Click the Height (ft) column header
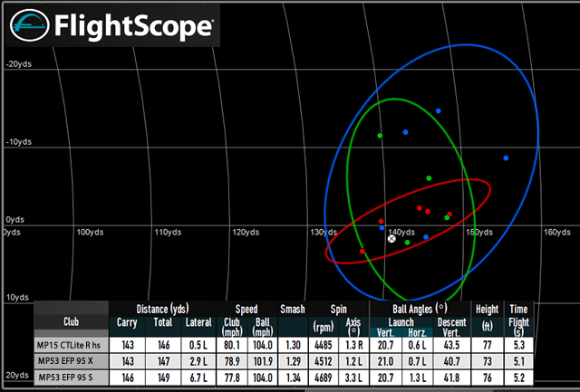The height and width of the screenshot is (392, 580). coord(487,317)
